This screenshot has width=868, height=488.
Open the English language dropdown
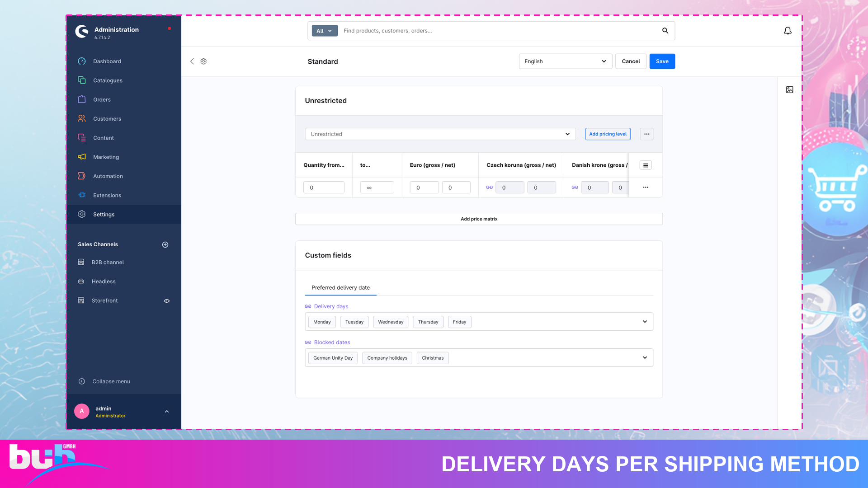566,61
